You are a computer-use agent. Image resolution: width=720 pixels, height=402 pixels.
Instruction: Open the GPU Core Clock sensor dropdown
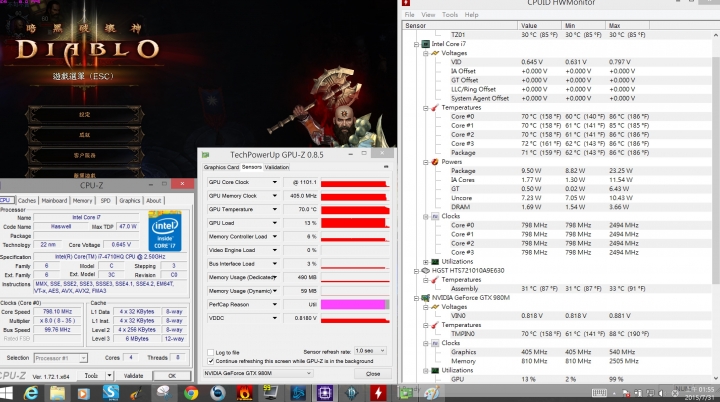(275, 182)
